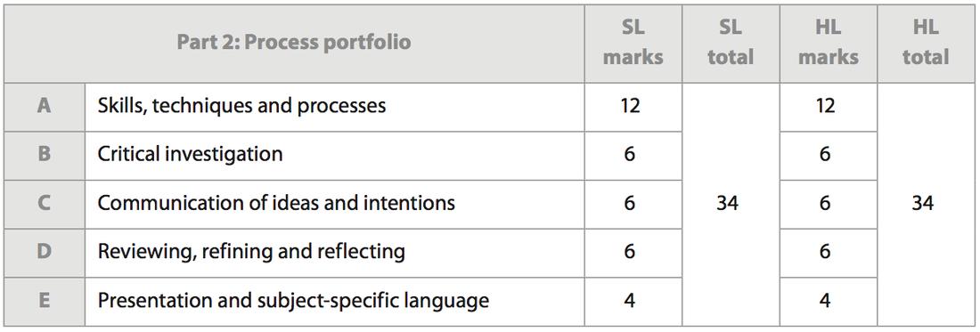980x332 pixels.
Task: Click the 'HL marks' column header
Action: (829, 43)
